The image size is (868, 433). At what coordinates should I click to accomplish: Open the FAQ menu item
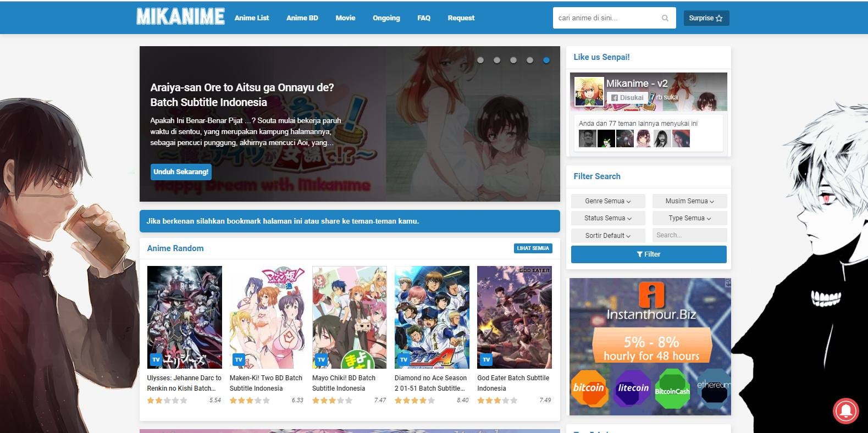[424, 18]
